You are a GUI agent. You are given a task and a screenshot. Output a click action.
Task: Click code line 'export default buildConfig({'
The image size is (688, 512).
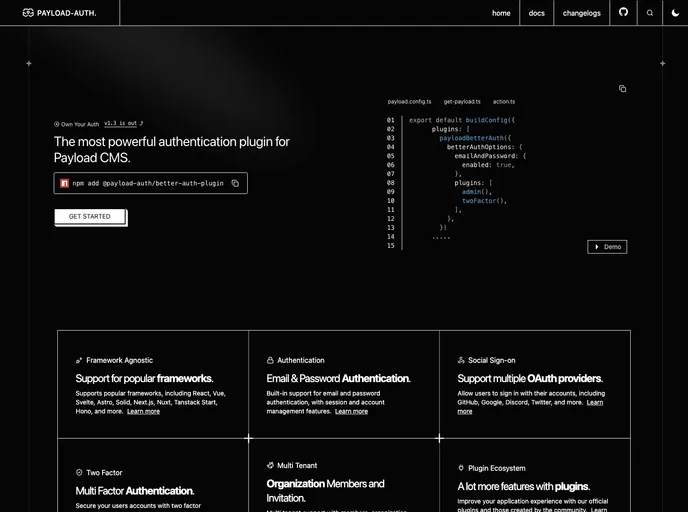coord(462,120)
